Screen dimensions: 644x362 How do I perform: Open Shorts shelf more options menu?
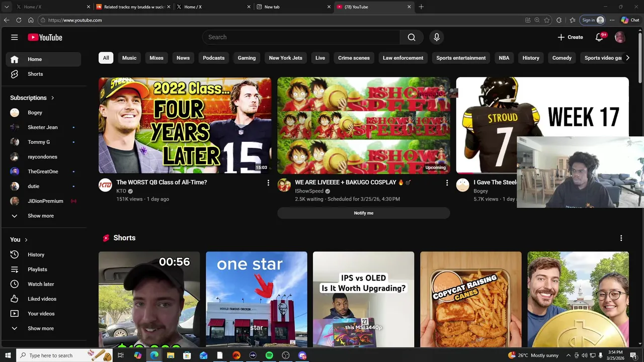621,238
